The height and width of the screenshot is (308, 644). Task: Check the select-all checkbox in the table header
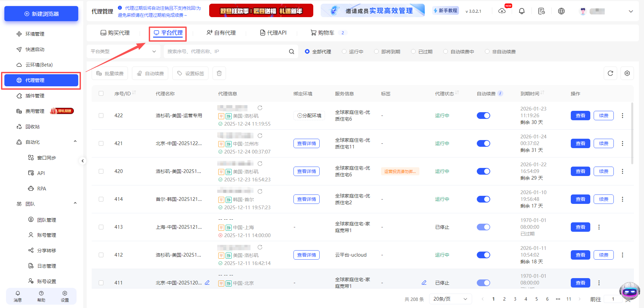click(x=101, y=93)
